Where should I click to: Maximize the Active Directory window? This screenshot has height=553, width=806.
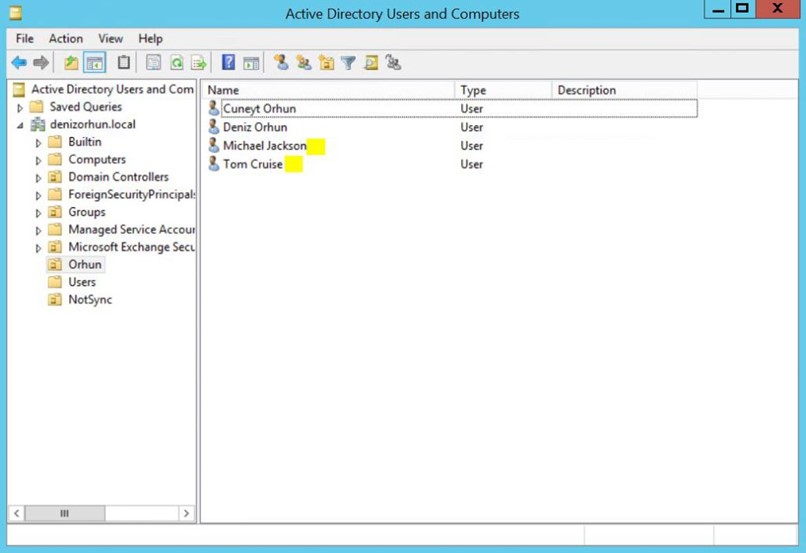pyautogui.click(x=742, y=9)
